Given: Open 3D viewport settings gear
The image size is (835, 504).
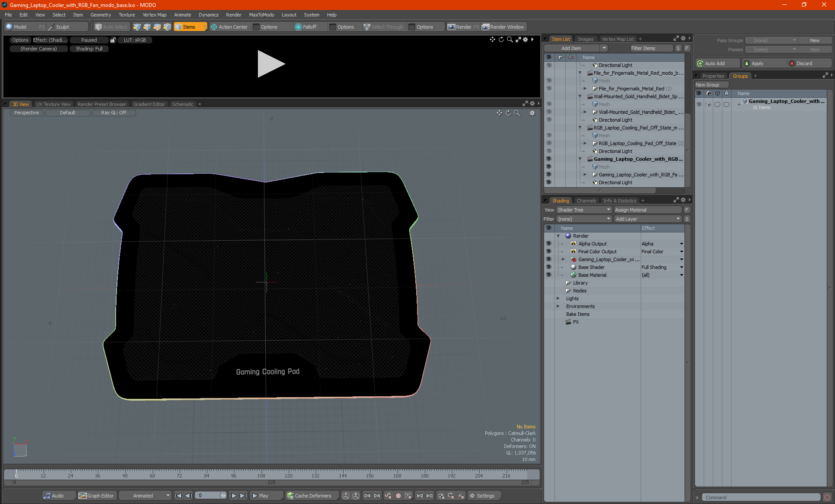Looking at the screenshot, I should tap(532, 113).
